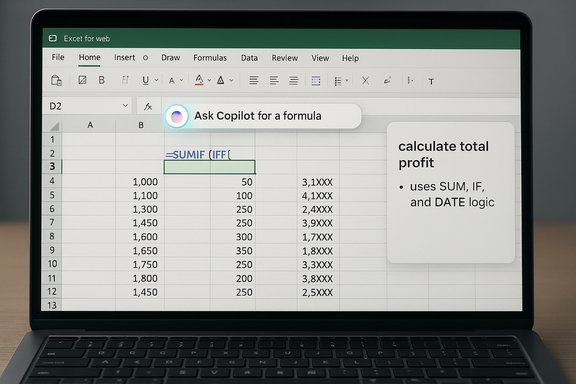Expand the font size dropdown arrow
Screen dimensions: 576x384
(x=181, y=80)
